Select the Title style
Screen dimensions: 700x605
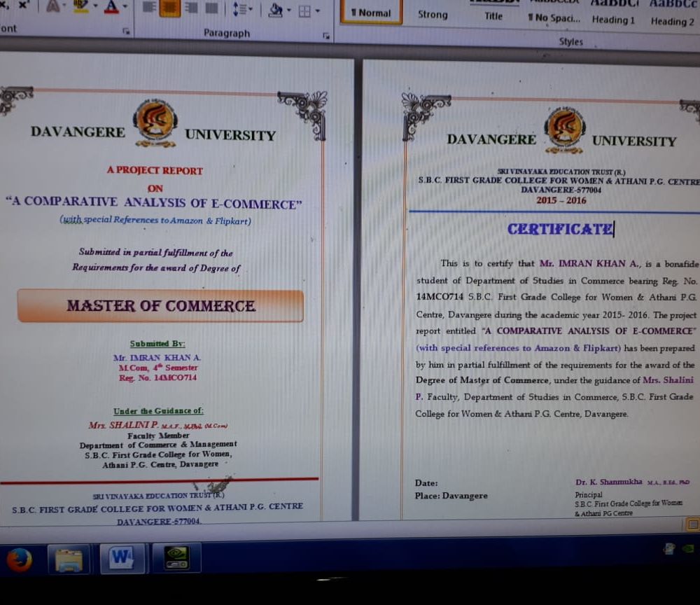click(x=493, y=15)
